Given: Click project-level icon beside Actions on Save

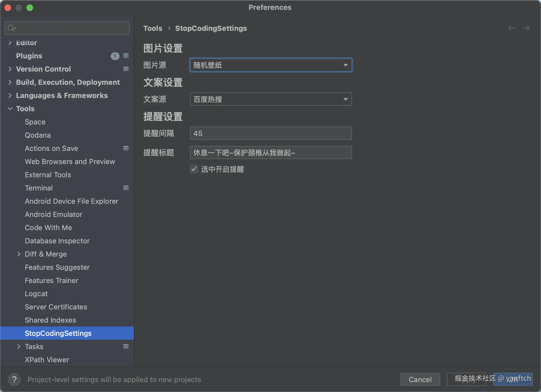Looking at the screenshot, I should tap(126, 148).
